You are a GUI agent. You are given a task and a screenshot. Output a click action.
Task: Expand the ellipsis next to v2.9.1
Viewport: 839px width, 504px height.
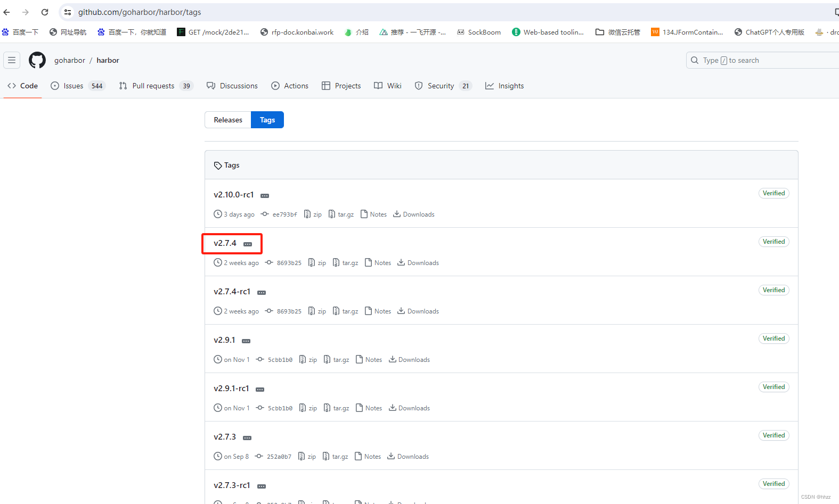pyautogui.click(x=246, y=341)
